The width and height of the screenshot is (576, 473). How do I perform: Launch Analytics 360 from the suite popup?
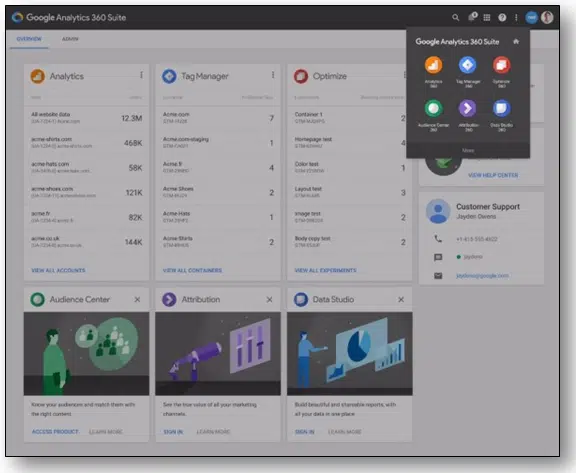(433, 72)
